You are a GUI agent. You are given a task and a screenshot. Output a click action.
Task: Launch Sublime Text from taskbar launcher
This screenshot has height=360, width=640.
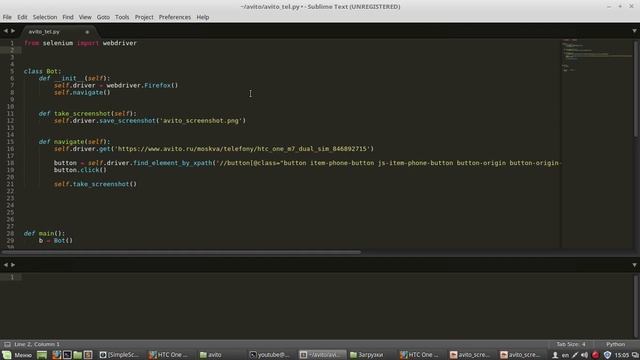point(88,355)
